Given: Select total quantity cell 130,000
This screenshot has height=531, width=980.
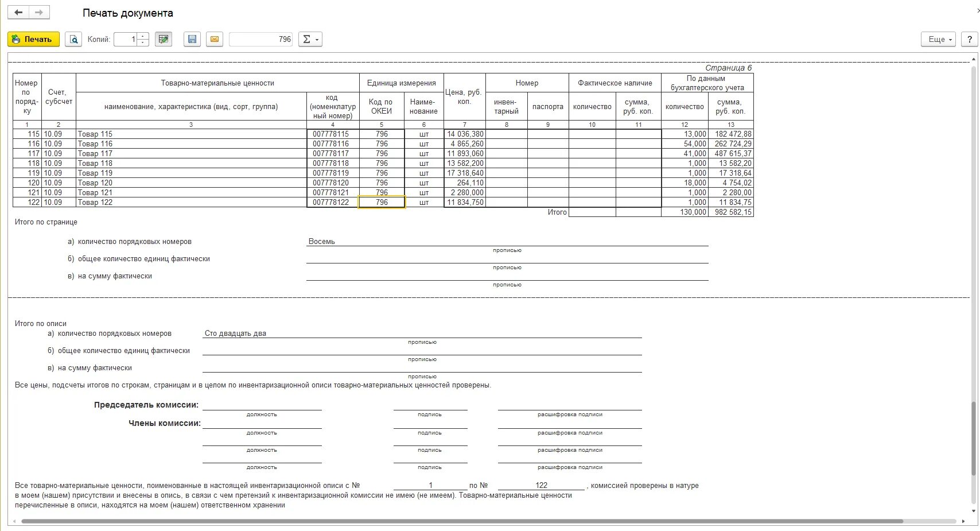Looking at the screenshot, I should pos(685,212).
